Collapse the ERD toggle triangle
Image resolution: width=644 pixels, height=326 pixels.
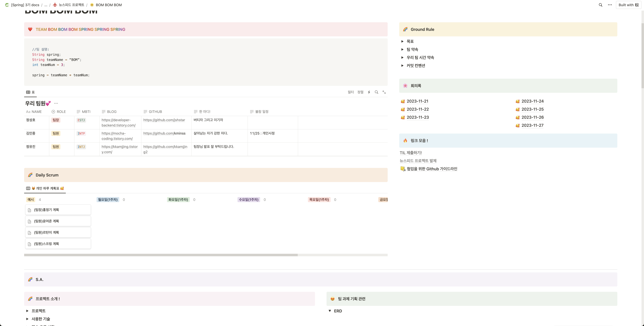point(330,311)
